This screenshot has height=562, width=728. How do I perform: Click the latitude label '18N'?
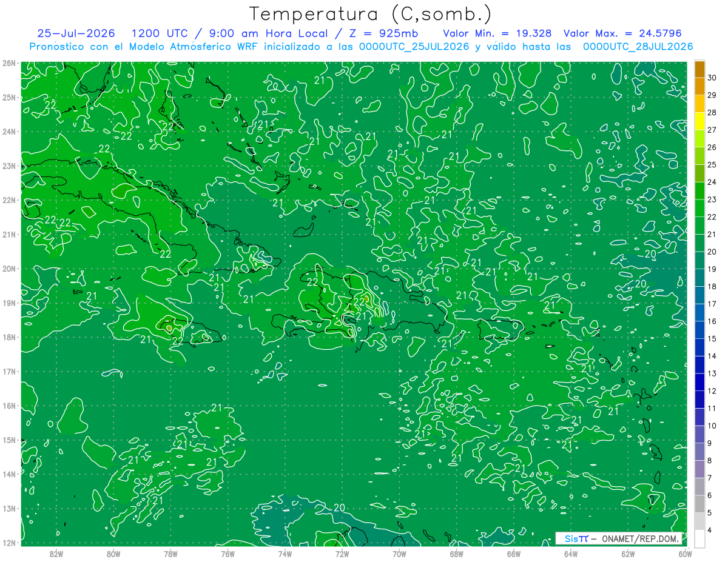click(x=8, y=337)
